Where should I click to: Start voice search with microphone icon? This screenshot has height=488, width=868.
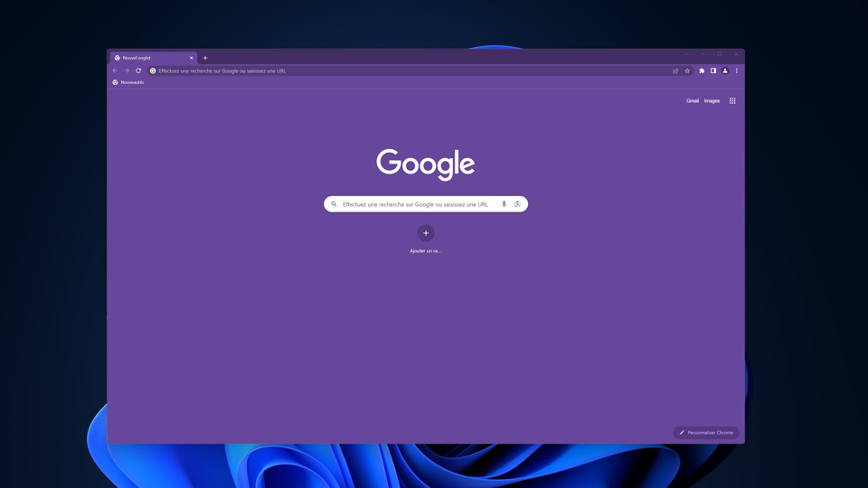[504, 204]
